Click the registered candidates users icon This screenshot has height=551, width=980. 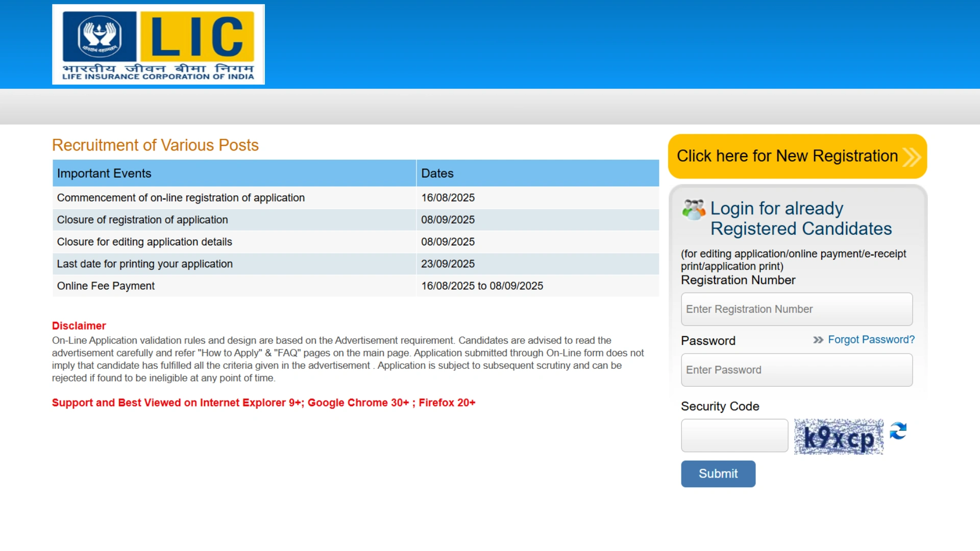[693, 210]
